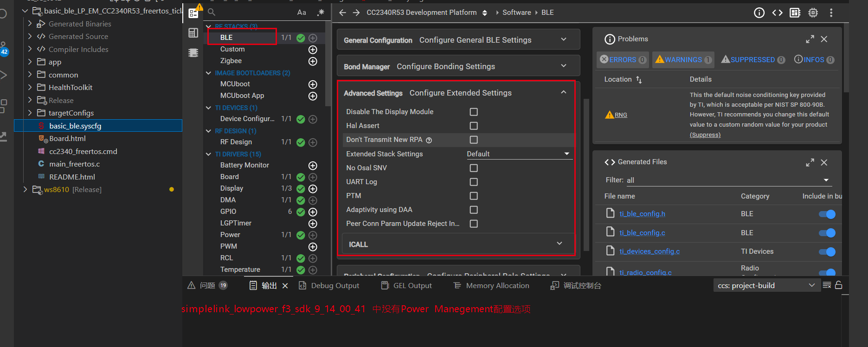Expand the General Configuration section
Image resolution: width=868 pixels, height=347 pixels.
[x=458, y=40]
